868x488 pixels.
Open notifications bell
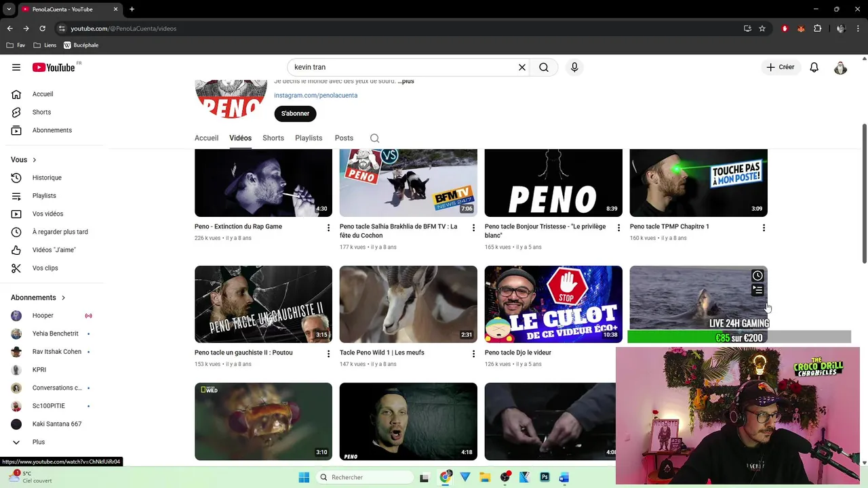pos(814,67)
